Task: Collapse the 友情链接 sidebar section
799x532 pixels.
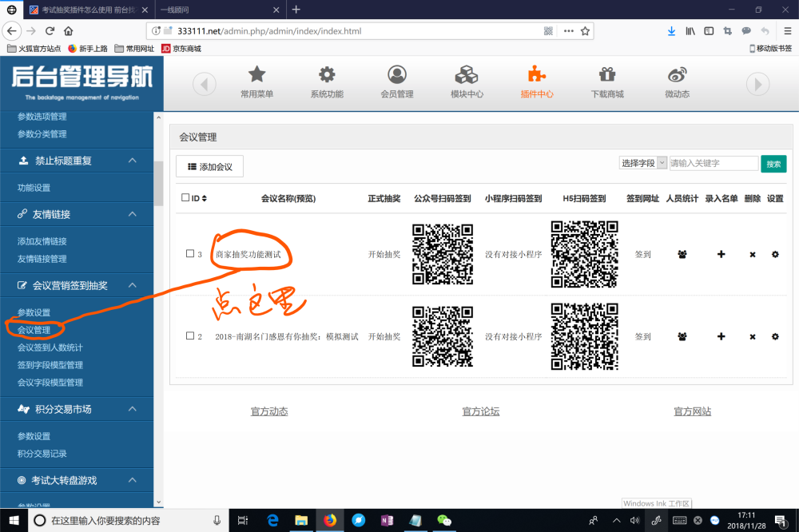Action: 133,215
